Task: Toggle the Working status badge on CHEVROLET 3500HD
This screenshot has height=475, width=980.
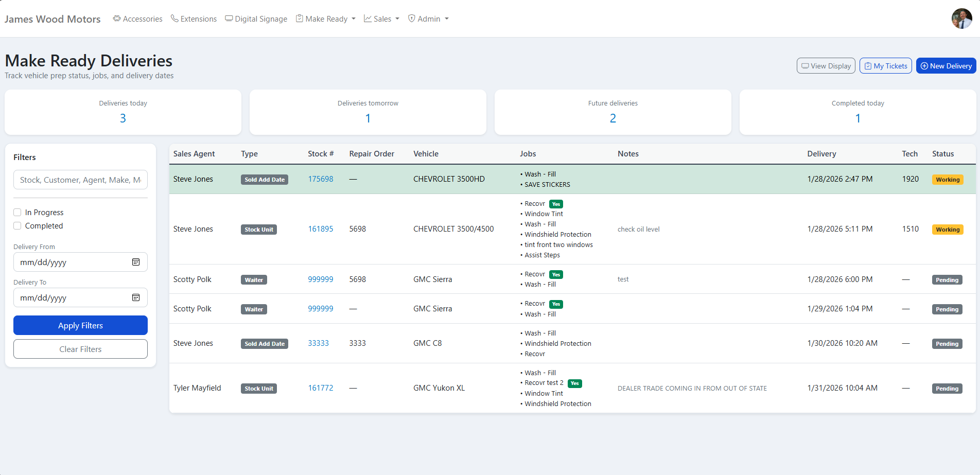Action: tap(947, 179)
